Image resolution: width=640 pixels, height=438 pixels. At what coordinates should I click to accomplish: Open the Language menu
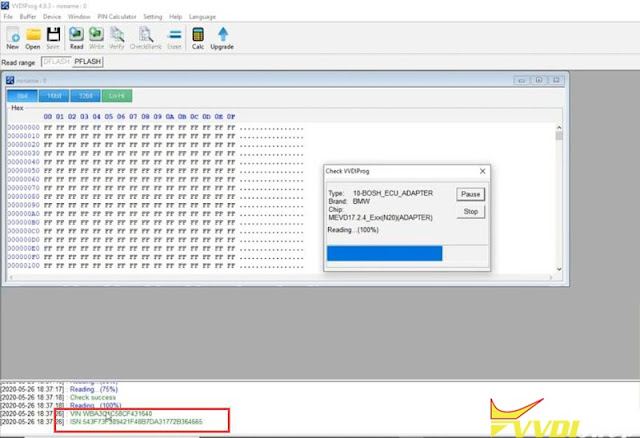pos(202,17)
